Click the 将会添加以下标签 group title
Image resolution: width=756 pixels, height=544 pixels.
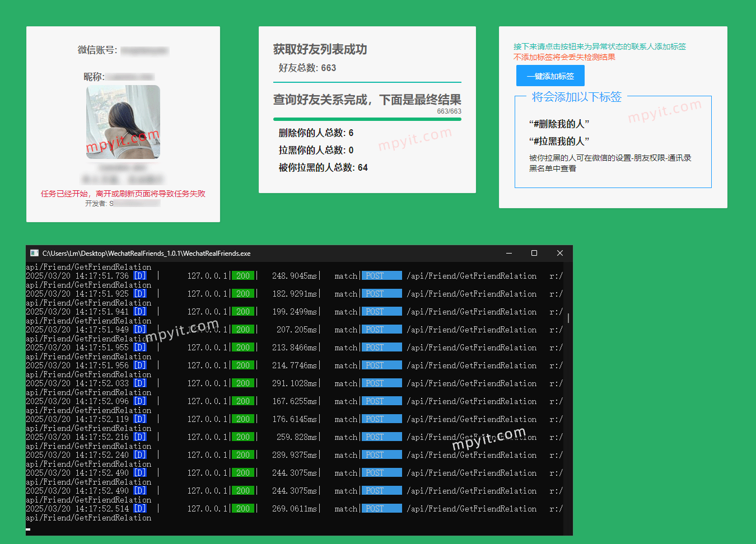tap(577, 97)
